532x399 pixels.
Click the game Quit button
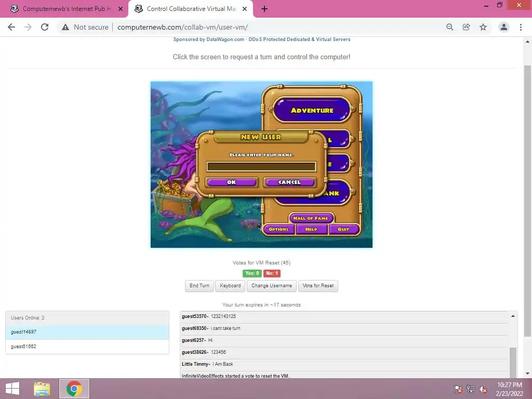point(343,229)
